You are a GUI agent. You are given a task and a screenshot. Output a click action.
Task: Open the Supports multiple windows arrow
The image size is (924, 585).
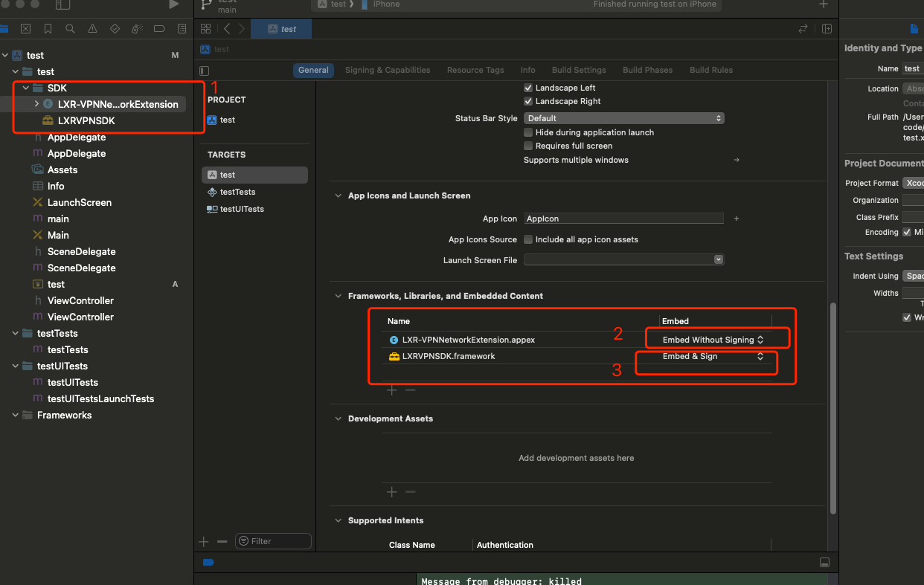pyautogui.click(x=737, y=160)
